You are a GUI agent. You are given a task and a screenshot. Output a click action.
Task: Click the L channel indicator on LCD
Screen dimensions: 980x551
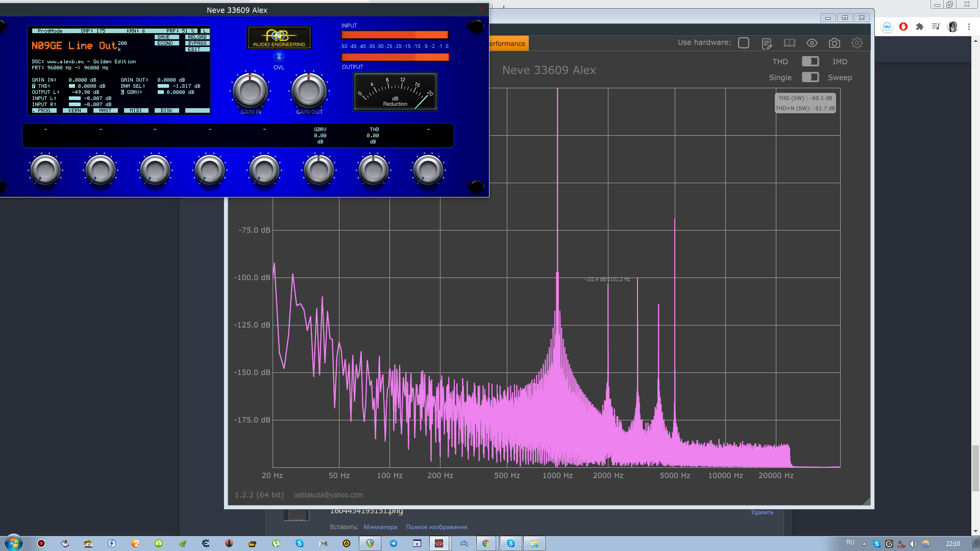pyautogui.click(x=205, y=31)
